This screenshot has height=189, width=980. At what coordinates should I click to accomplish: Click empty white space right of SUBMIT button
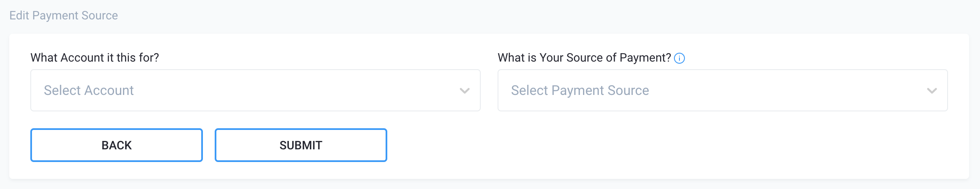[x=631, y=145]
